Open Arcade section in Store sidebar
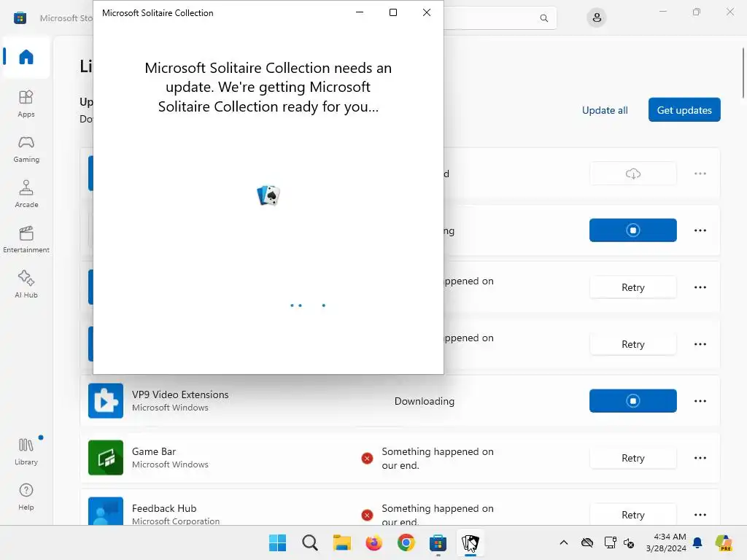This screenshot has height=560, width=747. point(26,194)
